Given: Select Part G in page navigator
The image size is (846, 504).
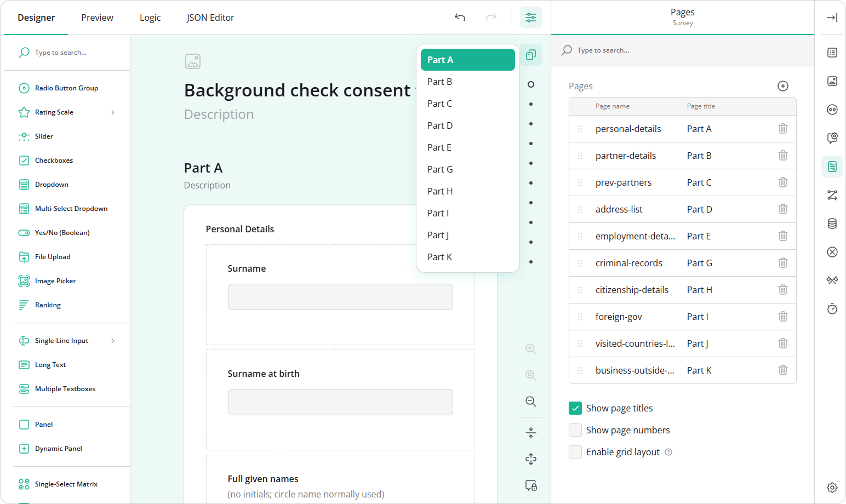Looking at the screenshot, I should pos(468,169).
